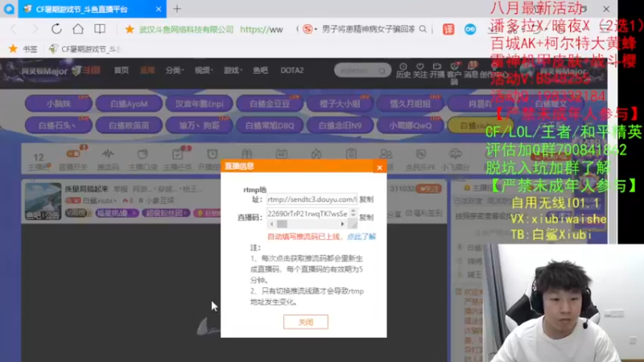Go to 首页 in site navigation

click(122, 71)
